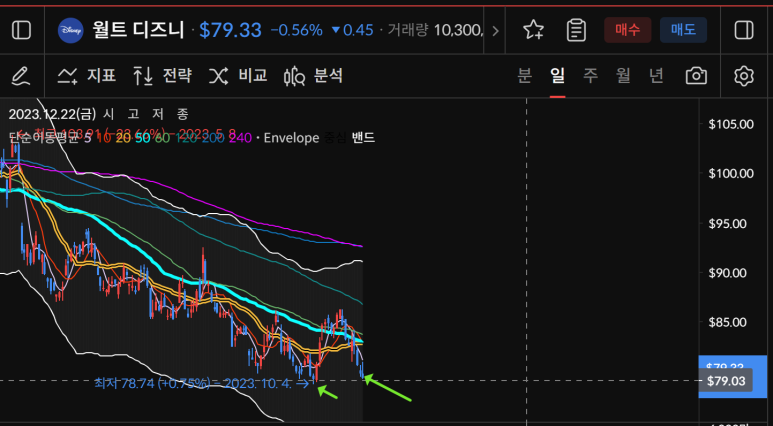Open the clipboard notes icon
The width and height of the screenshot is (773, 426).
pyautogui.click(x=576, y=30)
